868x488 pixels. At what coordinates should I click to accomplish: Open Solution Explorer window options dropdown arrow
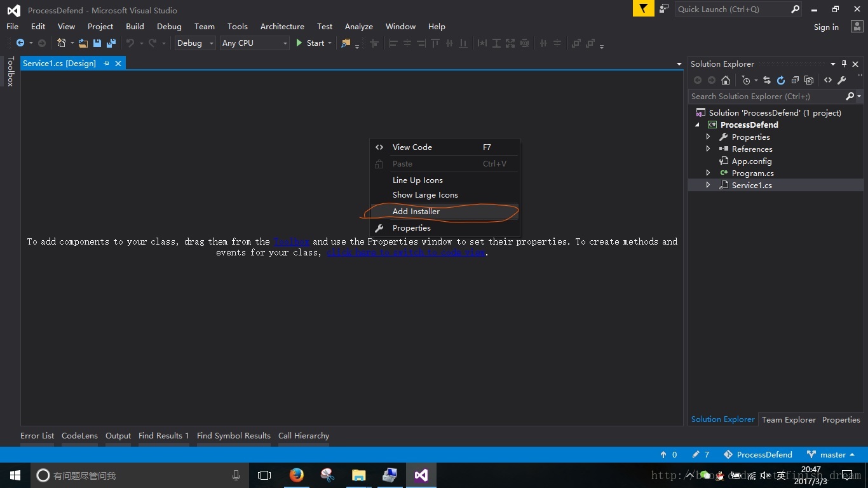(832, 64)
